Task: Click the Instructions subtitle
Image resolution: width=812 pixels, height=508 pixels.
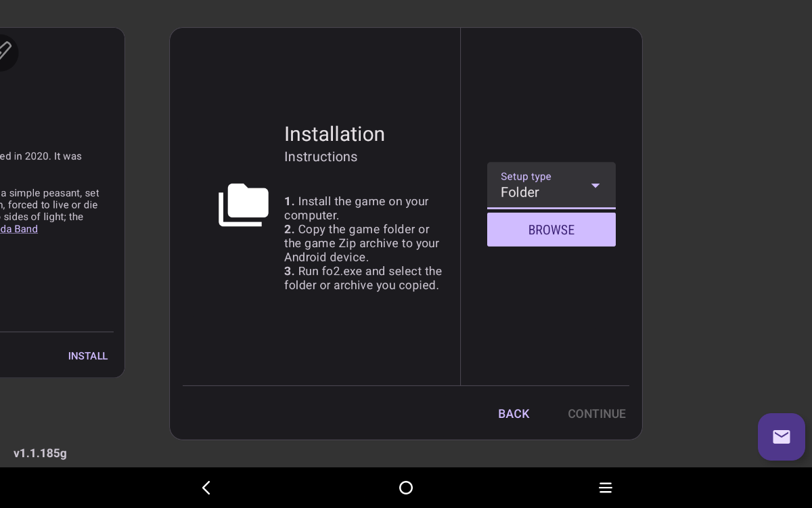Action: (x=321, y=156)
